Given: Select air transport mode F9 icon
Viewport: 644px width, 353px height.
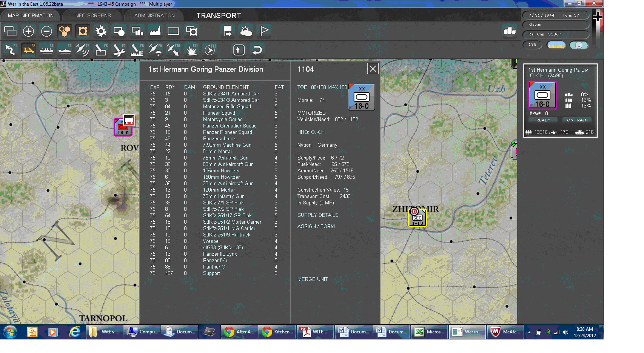Looking at the screenshot, I should click(155, 50).
